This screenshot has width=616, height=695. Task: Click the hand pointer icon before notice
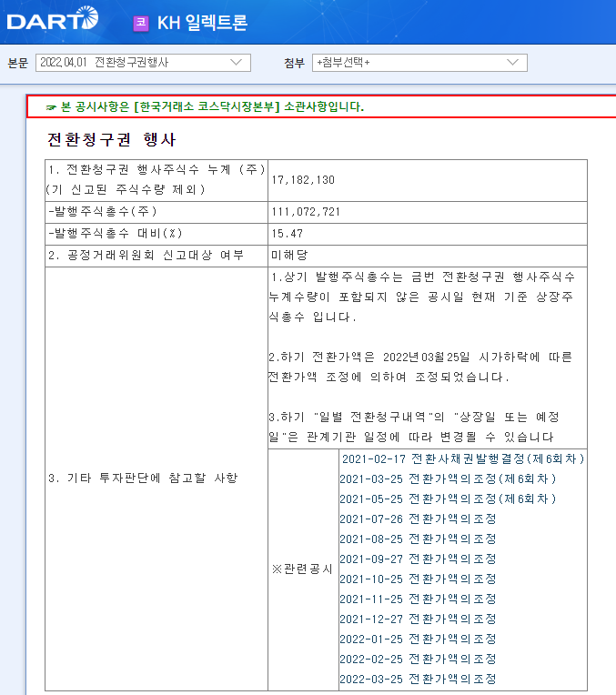click(52, 107)
